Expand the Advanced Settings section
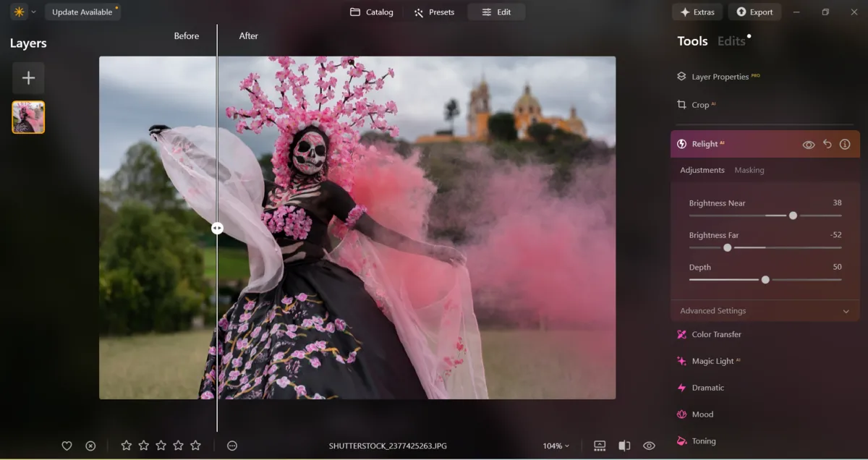This screenshot has height=460, width=868. [x=764, y=310]
